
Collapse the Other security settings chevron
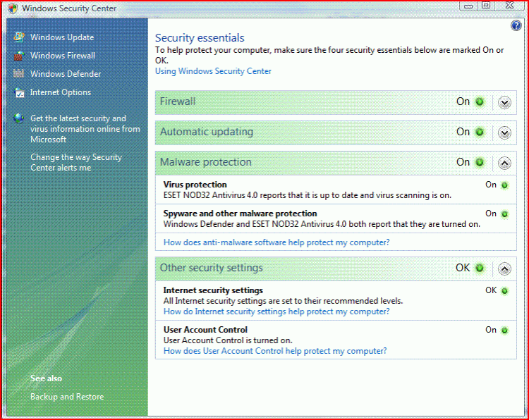point(504,268)
